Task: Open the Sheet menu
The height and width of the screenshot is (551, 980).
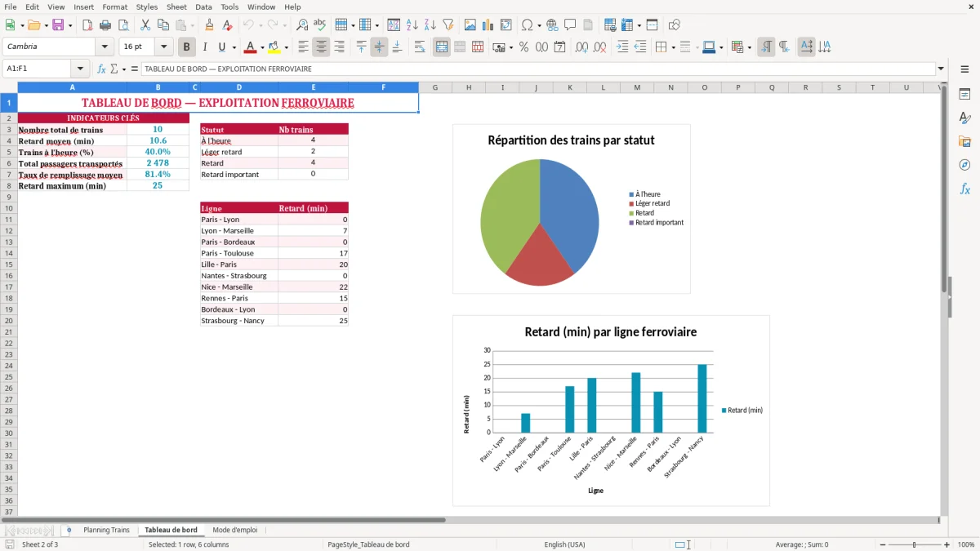Action: pyautogui.click(x=176, y=7)
